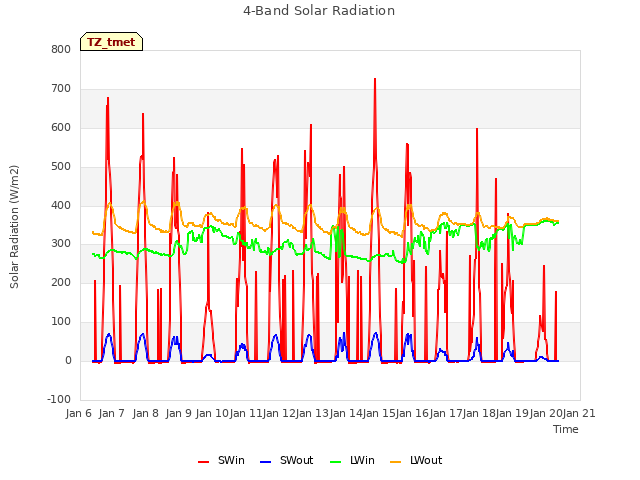Image resolution: width=640 pixels, height=480 pixels.
Task: Click the Jan 10 x-axis label
Action: (x=212, y=413)
